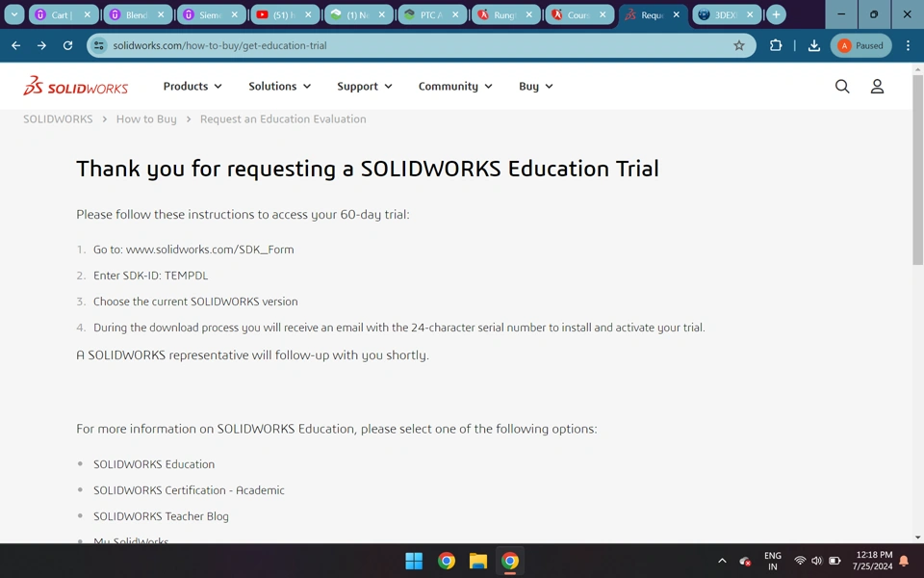Open Chrome three-dot menu
924x578 pixels.
click(908, 45)
